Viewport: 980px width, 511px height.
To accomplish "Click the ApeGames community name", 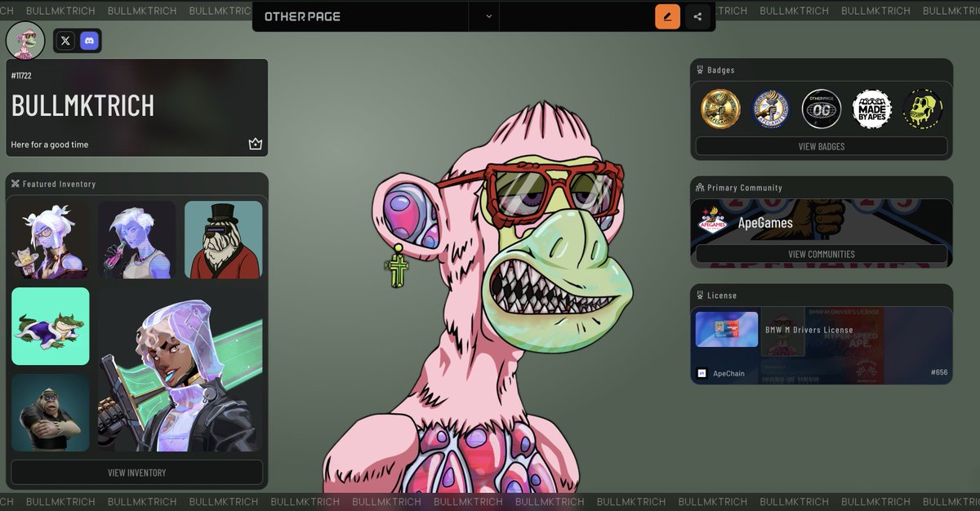I will pyautogui.click(x=765, y=223).
